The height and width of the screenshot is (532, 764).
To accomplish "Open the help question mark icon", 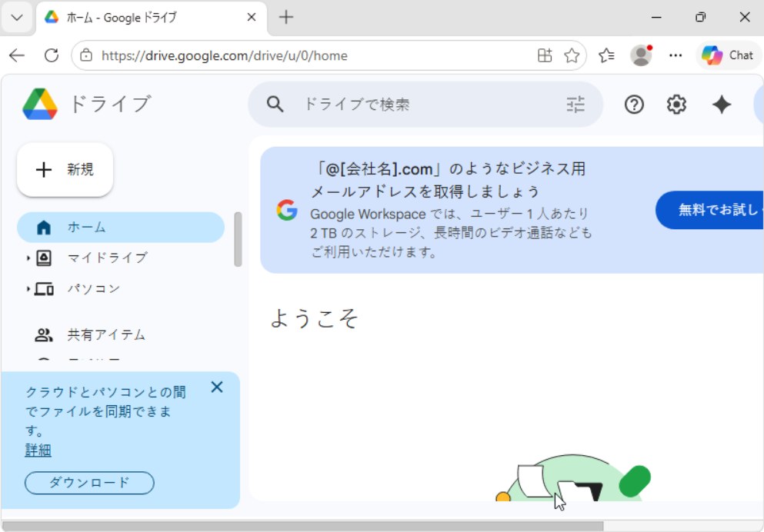I will [x=634, y=104].
